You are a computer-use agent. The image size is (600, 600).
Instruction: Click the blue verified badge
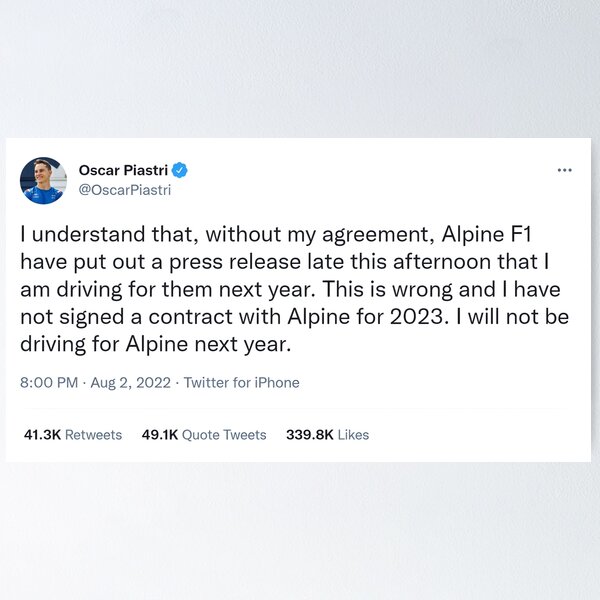coord(179,169)
